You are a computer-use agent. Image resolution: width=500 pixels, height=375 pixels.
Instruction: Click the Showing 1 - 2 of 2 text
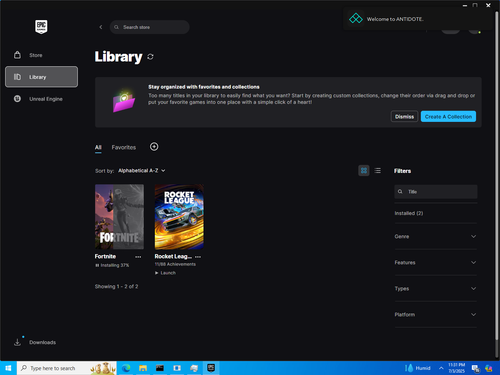(116, 286)
